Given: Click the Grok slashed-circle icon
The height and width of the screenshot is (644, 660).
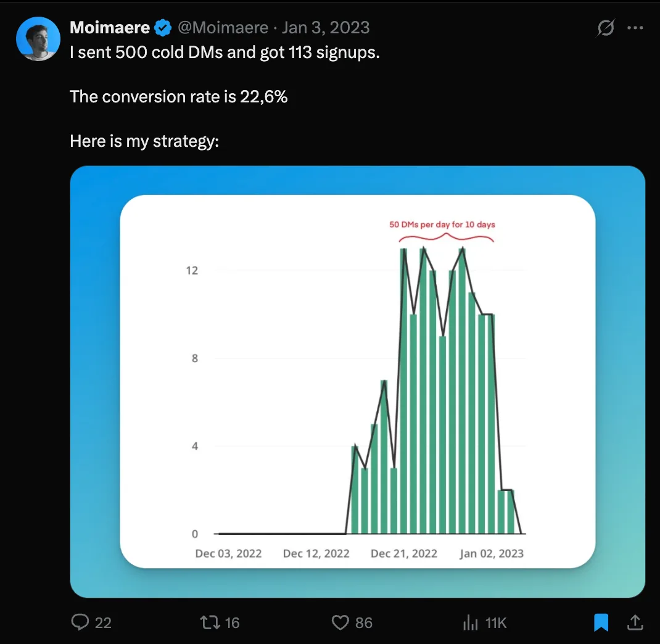Looking at the screenshot, I should pyautogui.click(x=606, y=28).
